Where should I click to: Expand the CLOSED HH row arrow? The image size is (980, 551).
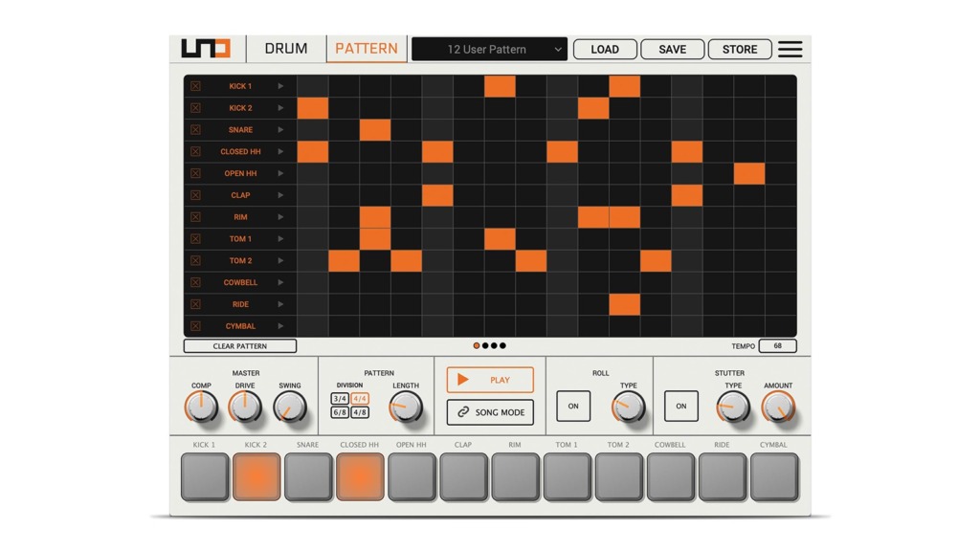280,152
